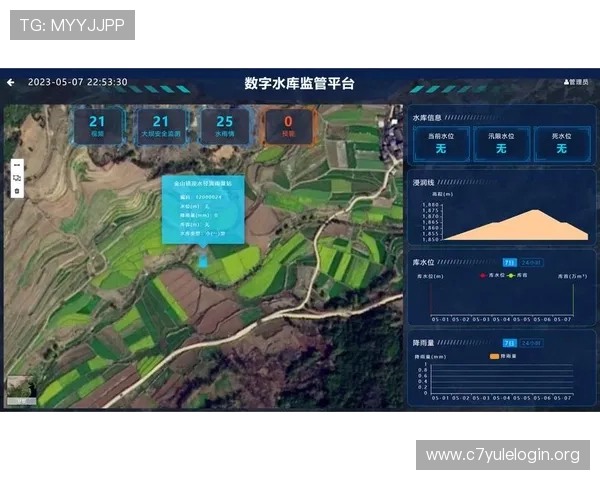
Task: Select 24小时 tab in 降雨量 panel
Action: [x=531, y=343]
